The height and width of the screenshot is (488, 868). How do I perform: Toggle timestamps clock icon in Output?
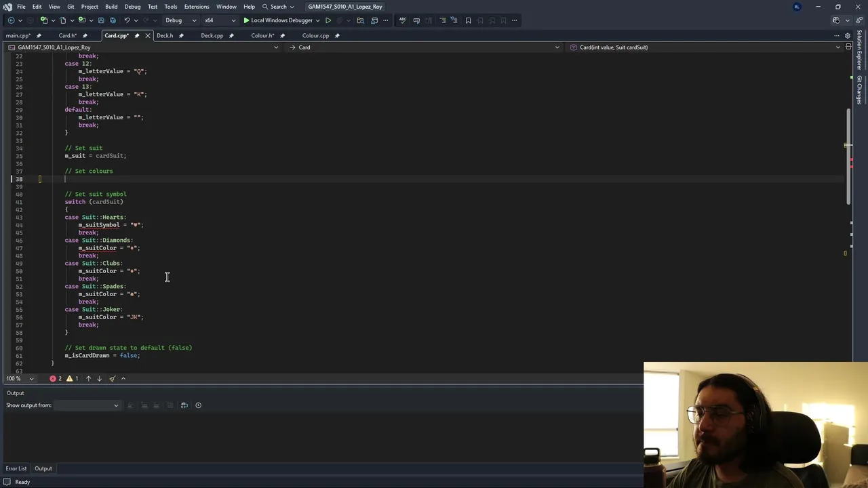(198, 405)
